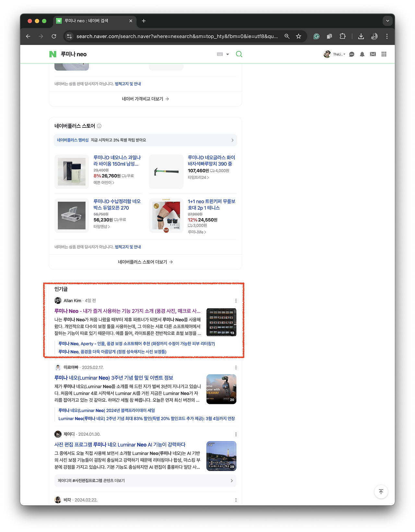Open the storage box product thumbnail
This screenshot has width=415, height=532.
pos(72,215)
